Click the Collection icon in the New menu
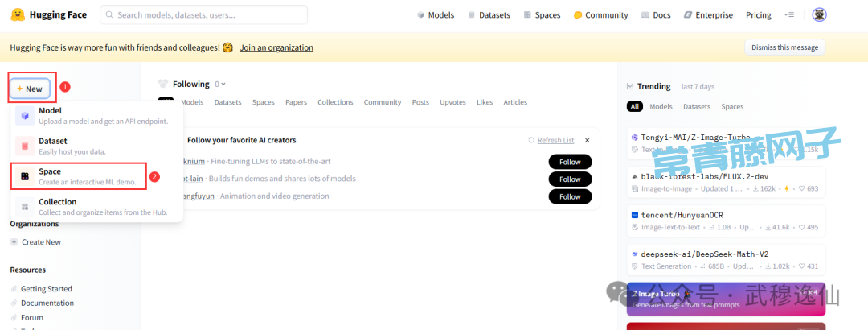This screenshot has width=868, height=330. 25,207
